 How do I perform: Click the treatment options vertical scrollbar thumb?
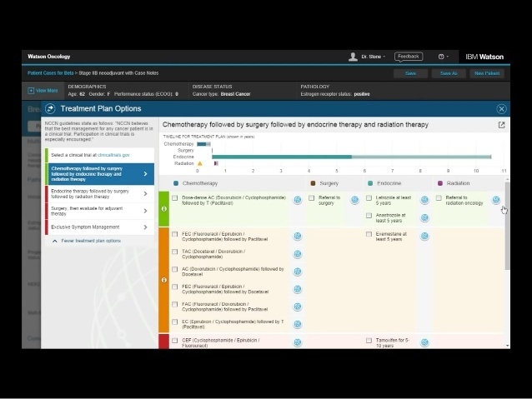(507, 226)
